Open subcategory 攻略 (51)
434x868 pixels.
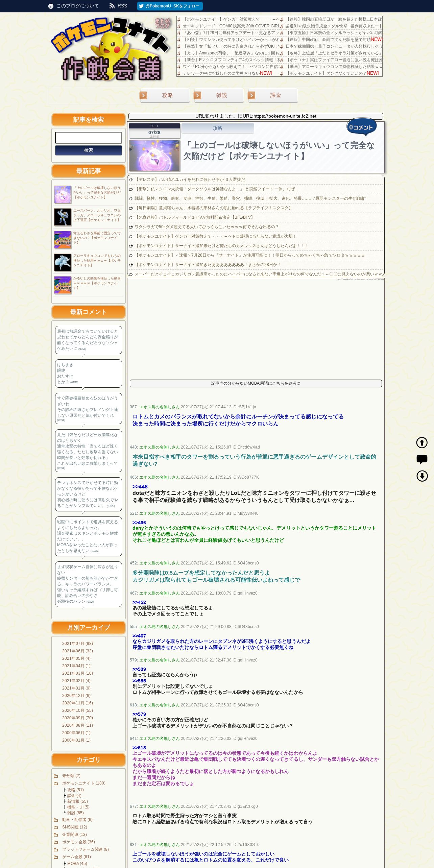coord(75,790)
